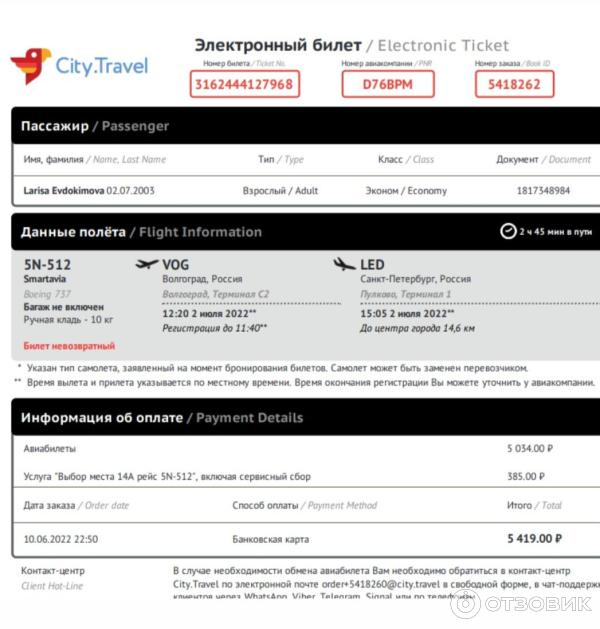Click passenger name Larisa Evdokimova
Screen dimensions: 600x629
pyautogui.click(x=64, y=191)
